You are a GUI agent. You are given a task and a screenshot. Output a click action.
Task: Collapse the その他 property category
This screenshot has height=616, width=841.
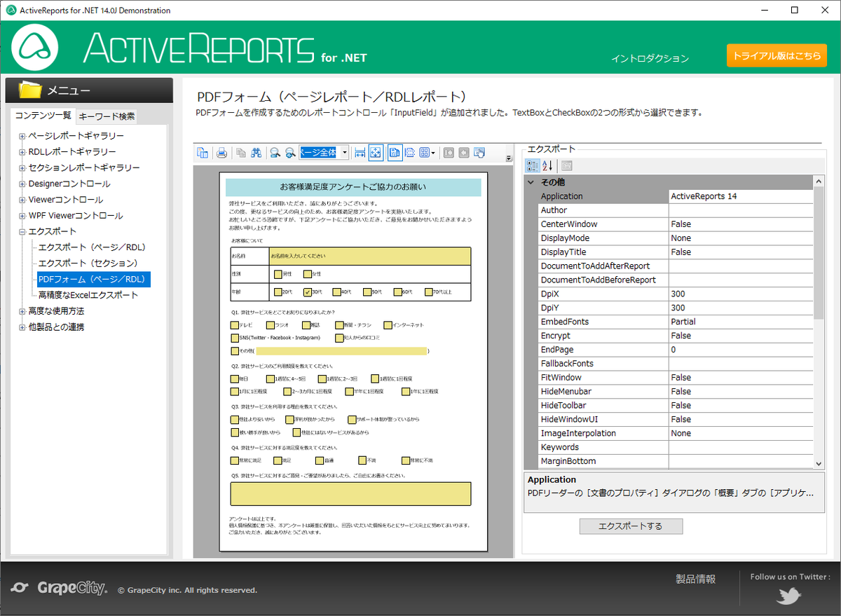tap(531, 182)
